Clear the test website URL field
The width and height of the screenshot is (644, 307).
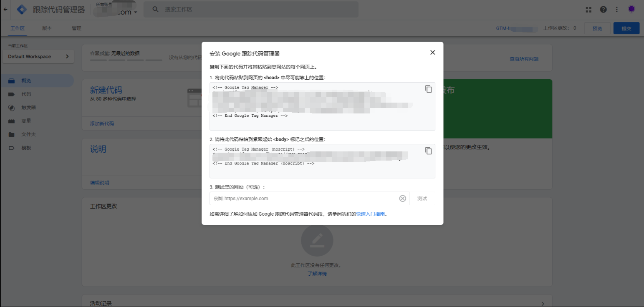tap(402, 199)
